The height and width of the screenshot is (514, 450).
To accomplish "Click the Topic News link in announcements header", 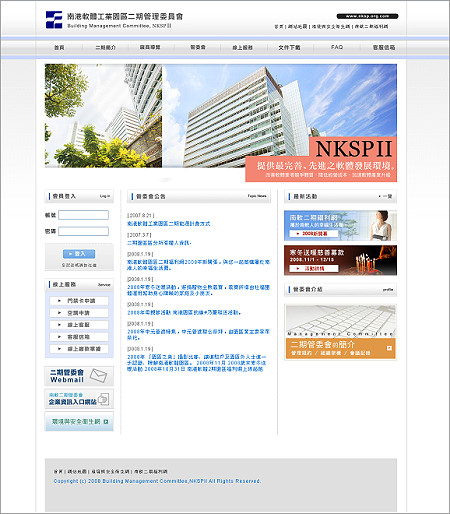I will tap(257, 196).
